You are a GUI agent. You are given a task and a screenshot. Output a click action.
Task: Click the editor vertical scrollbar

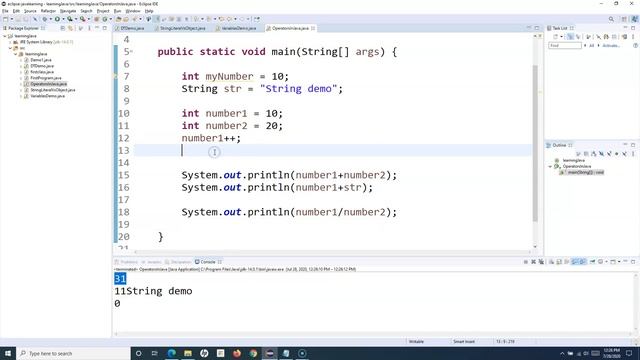tap(535, 143)
